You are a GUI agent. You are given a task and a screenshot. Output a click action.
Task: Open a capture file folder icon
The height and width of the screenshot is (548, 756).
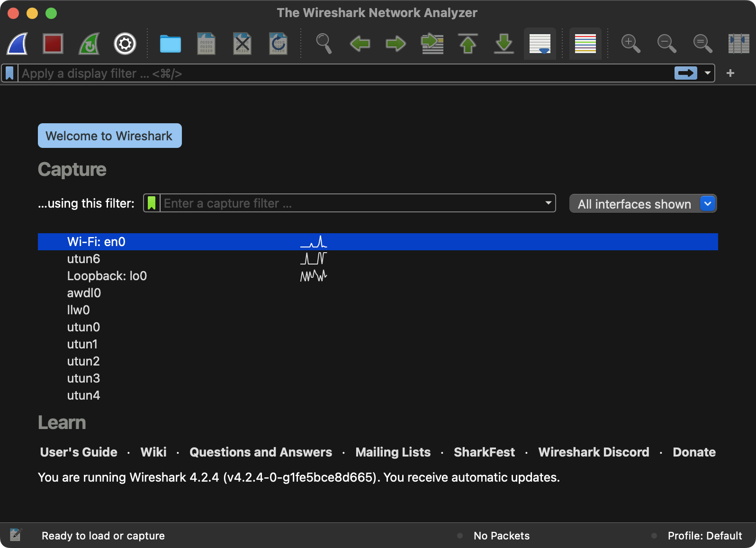(171, 44)
